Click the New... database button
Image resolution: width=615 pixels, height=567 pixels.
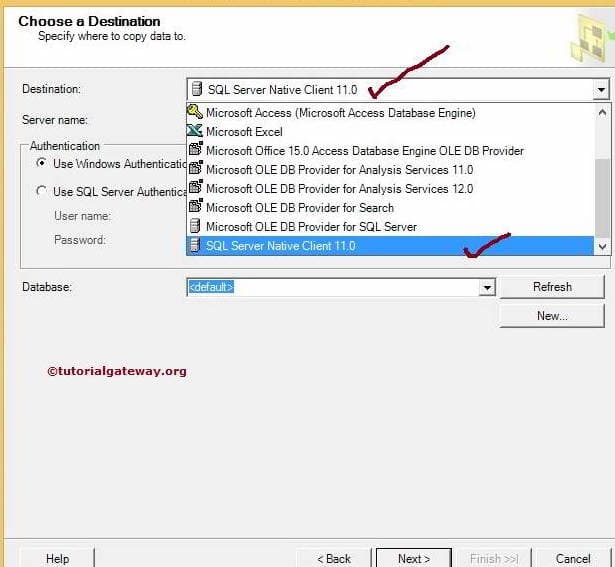pyautogui.click(x=552, y=316)
